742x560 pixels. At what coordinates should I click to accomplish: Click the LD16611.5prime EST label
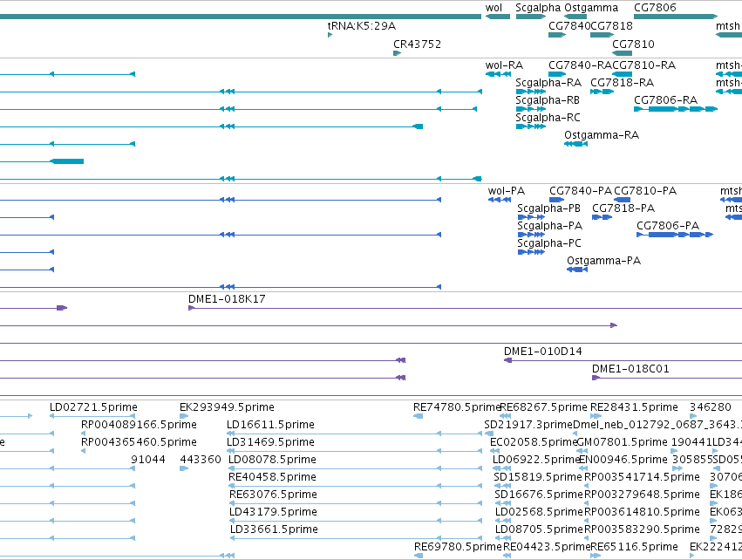click(x=270, y=425)
